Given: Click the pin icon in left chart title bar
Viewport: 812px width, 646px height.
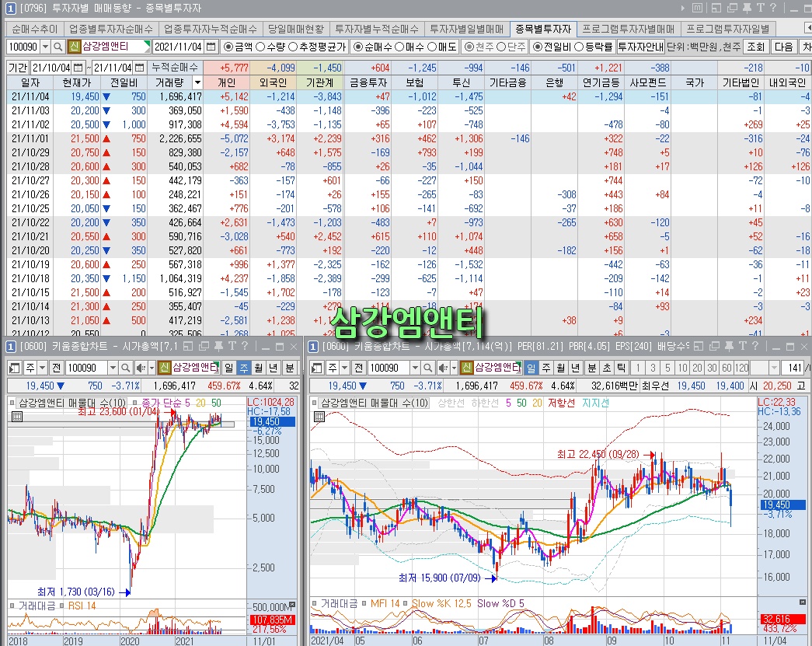Looking at the screenshot, I should click(x=218, y=346).
